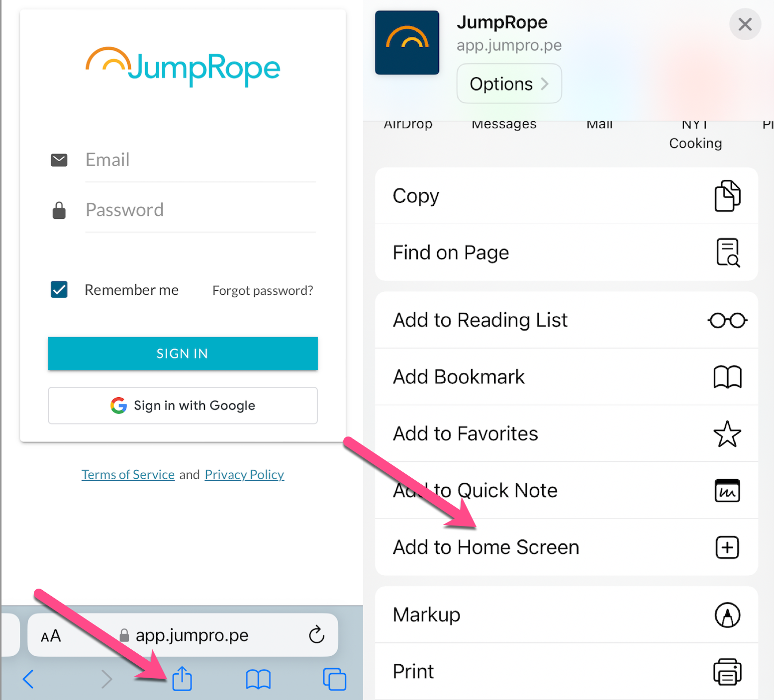Open the Options panel for sharing

click(x=508, y=83)
